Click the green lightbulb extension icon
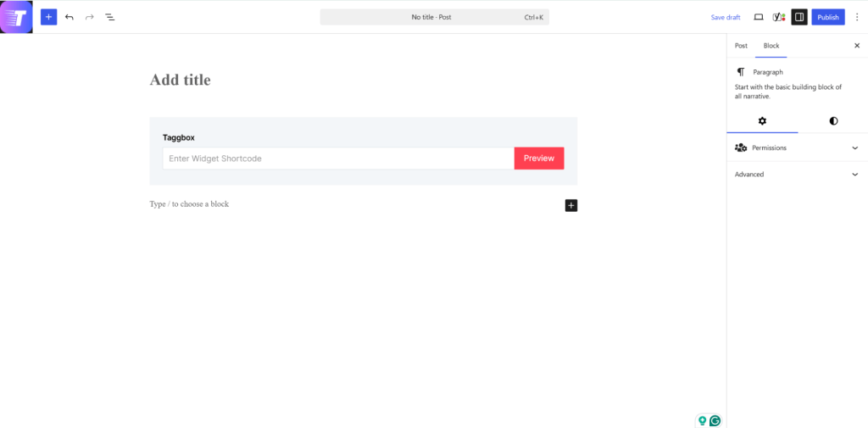868x428 pixels. pos(703,421)
